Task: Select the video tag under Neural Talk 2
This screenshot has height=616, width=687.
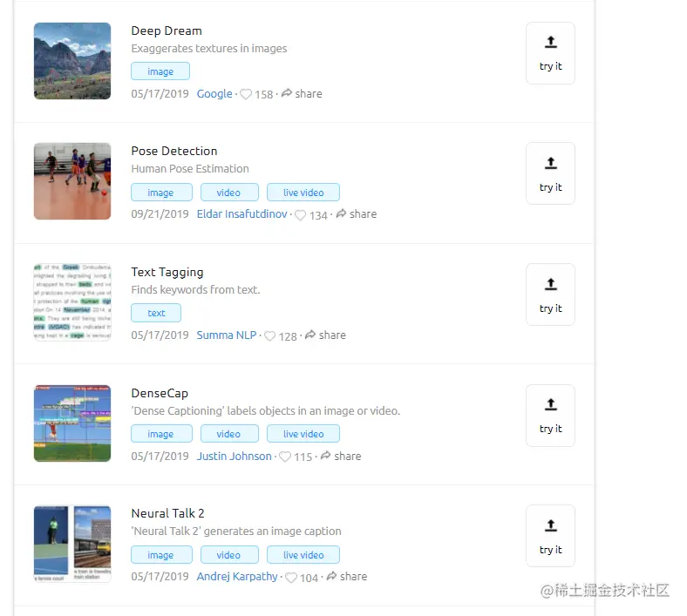Action: (x=229, y=554)
